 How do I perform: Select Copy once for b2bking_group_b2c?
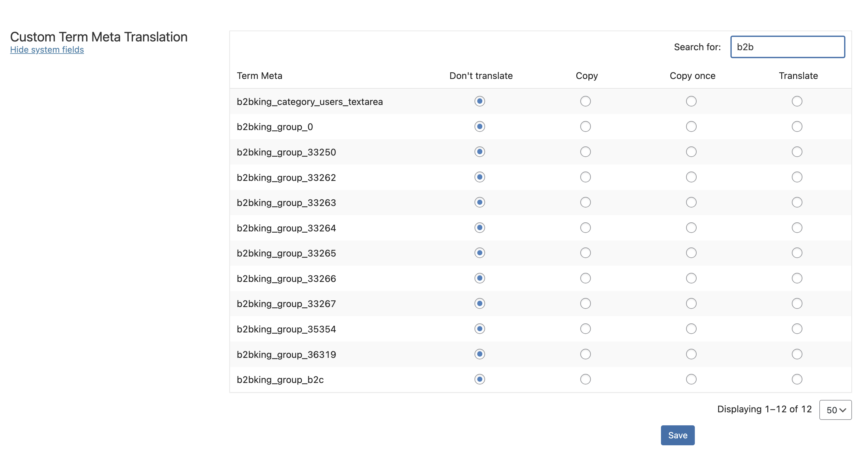(x=691, y=379)
